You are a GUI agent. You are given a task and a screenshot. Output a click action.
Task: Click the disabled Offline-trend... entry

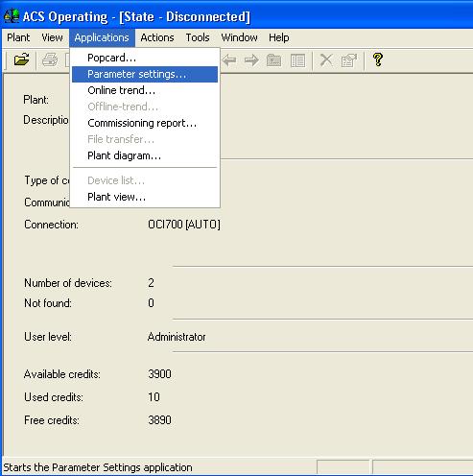(145, 107)
